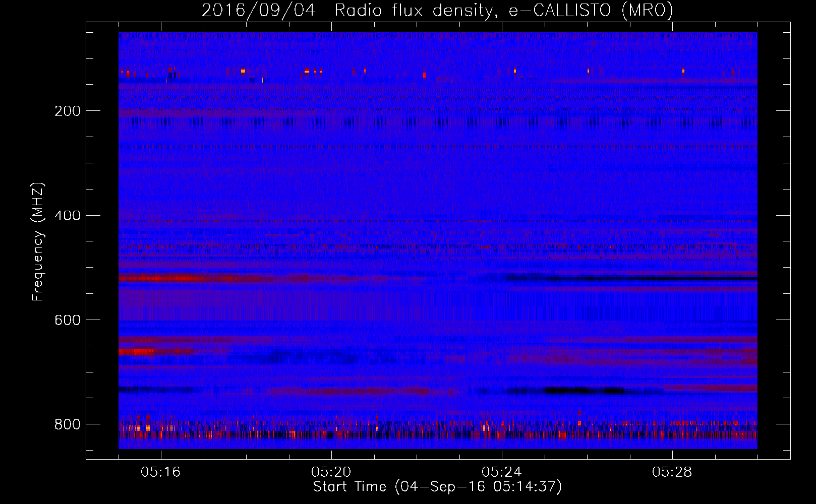Viewport: 816px width, 504px height.
Task: Click the '400' frequency tick label
Action: point(68,216)
